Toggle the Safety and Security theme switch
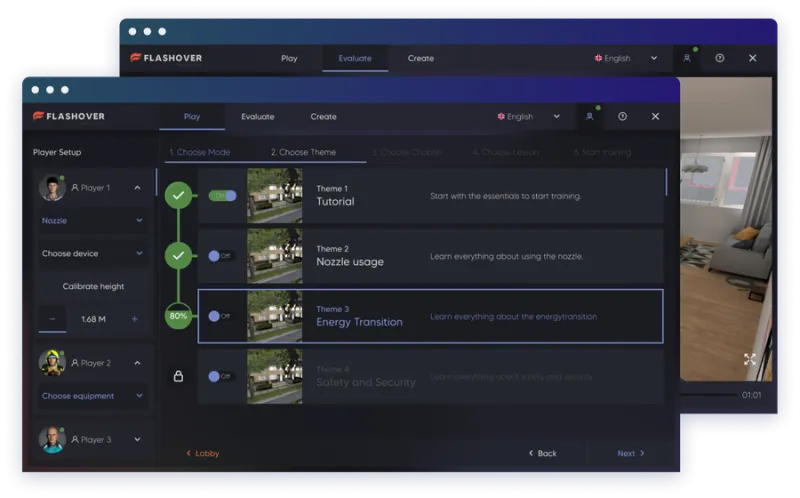The image size is (800, 498). click(220, 376)
